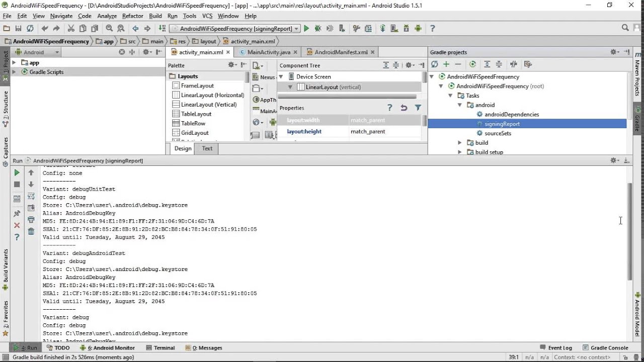This screenshot has height=362, width=644.
Task: Collapse the android tasks folder
Action: (x=460, y=105)
